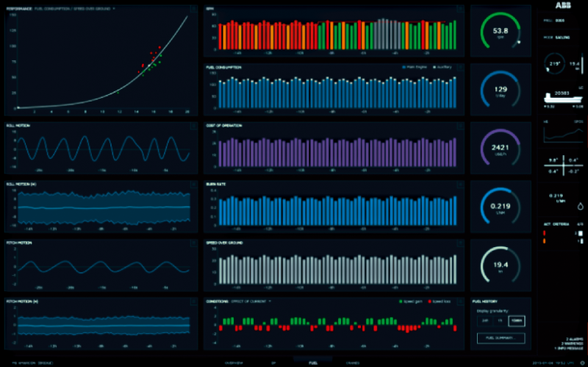Click the ship silhouette icon

click(557, 98)
